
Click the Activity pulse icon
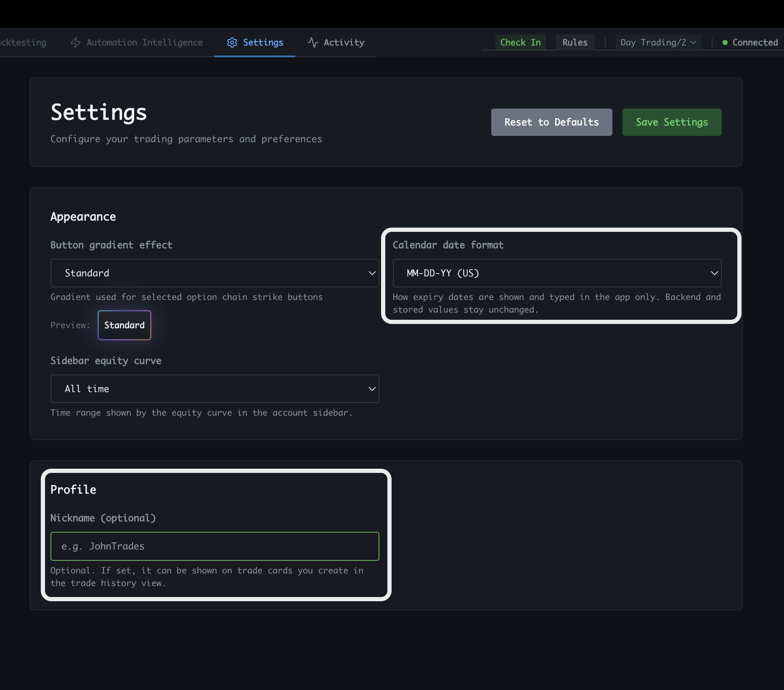(x=313, y=42)
